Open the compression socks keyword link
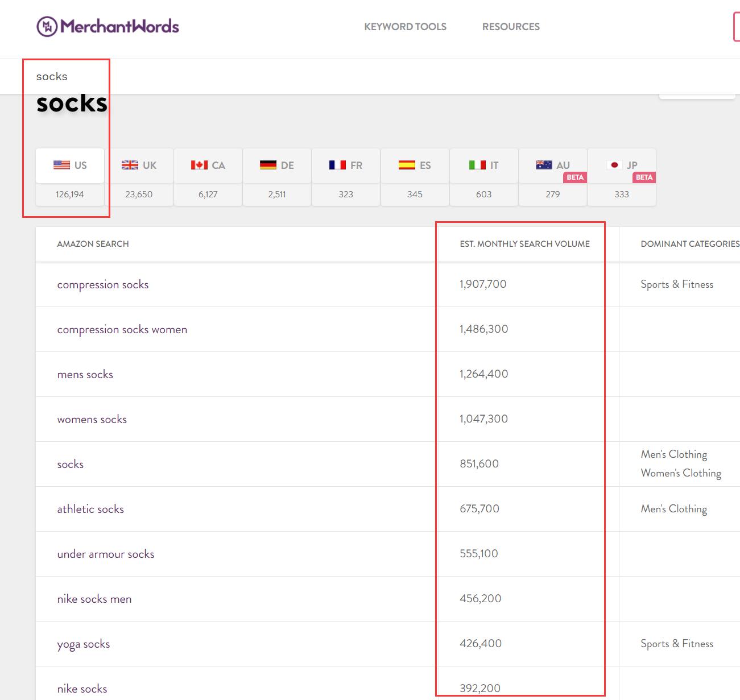 (x=103, y=284)
